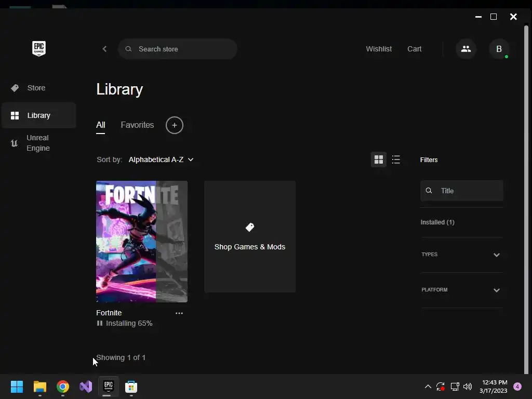Open File Explorer from the taskbar
The image size is (532, 399).
click(x=39, y=387)
